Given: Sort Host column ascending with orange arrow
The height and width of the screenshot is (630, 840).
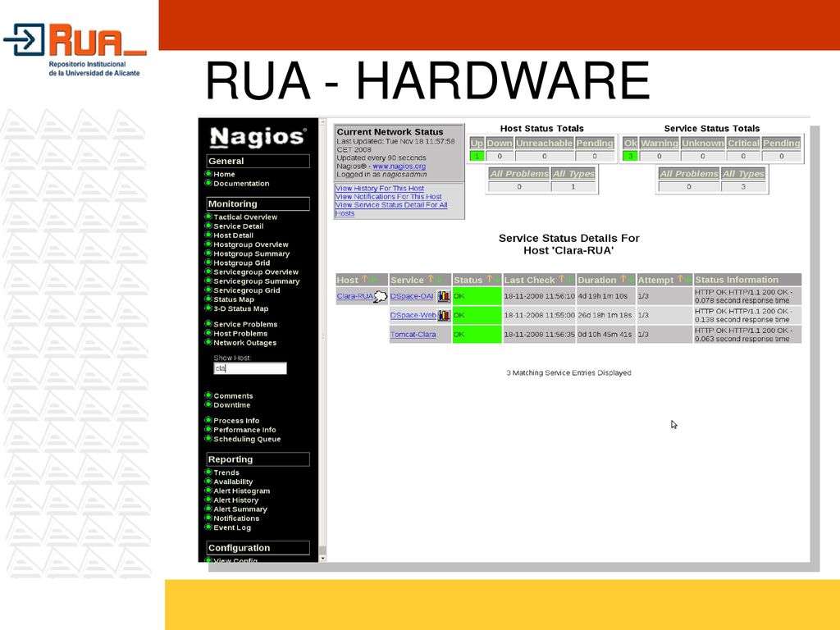Looking at the screenshot, I should click(365, 279).
